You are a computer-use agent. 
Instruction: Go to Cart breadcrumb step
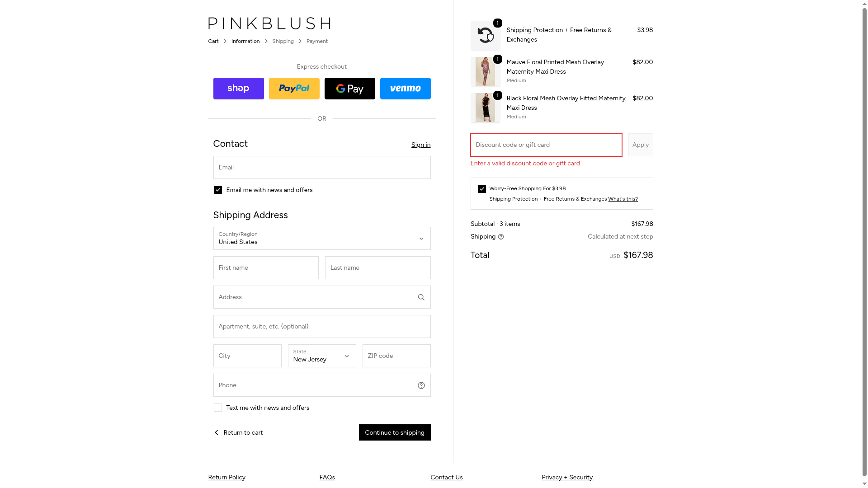tap(213, 41)
